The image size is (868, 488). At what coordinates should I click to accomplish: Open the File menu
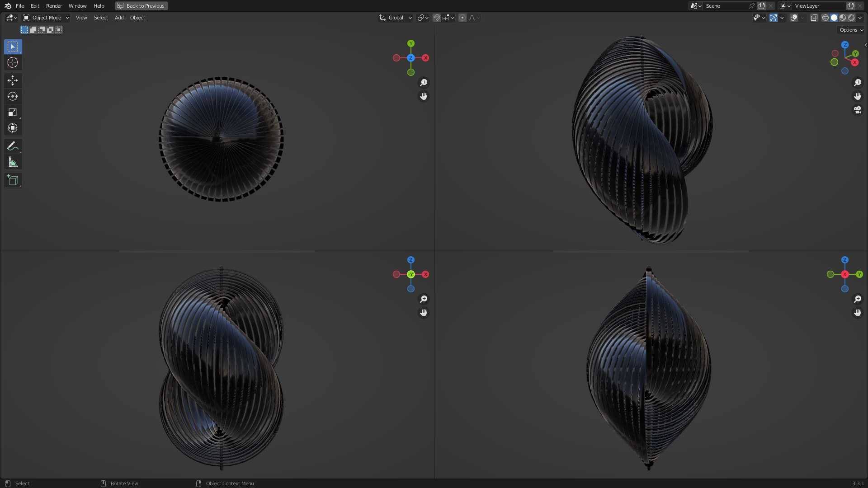(20, 6)
